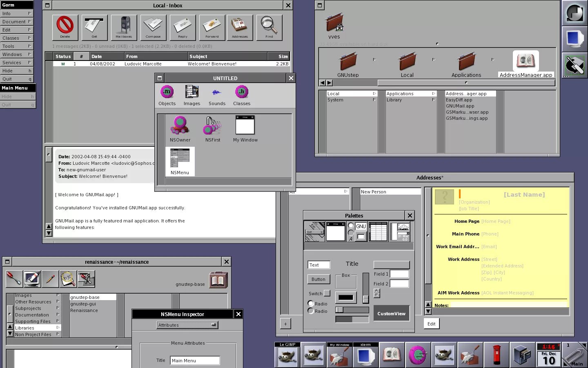The image size is (588, 368).
Task: Select the Images icon in the UNTITLED window
Action: tap(192, 92)
